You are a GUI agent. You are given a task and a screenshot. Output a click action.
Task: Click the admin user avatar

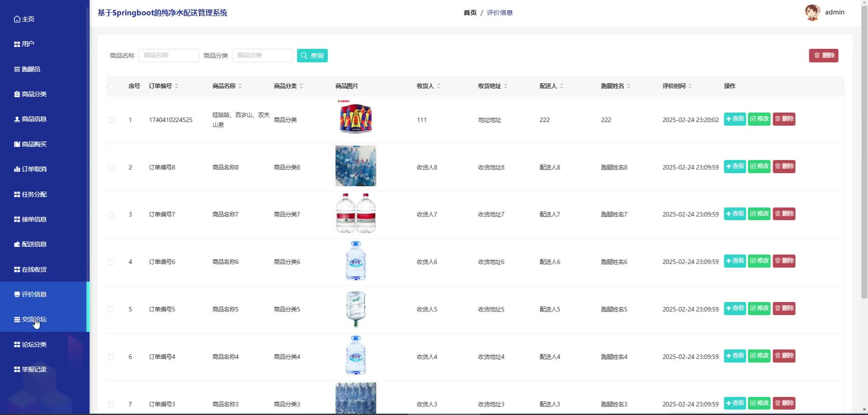[x=812, y=12]
